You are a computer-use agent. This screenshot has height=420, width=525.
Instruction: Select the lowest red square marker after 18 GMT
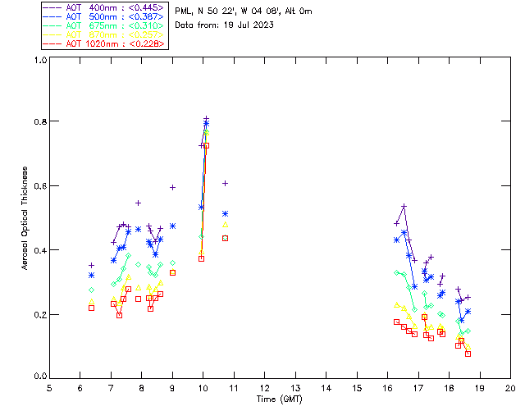coord(468,354)
